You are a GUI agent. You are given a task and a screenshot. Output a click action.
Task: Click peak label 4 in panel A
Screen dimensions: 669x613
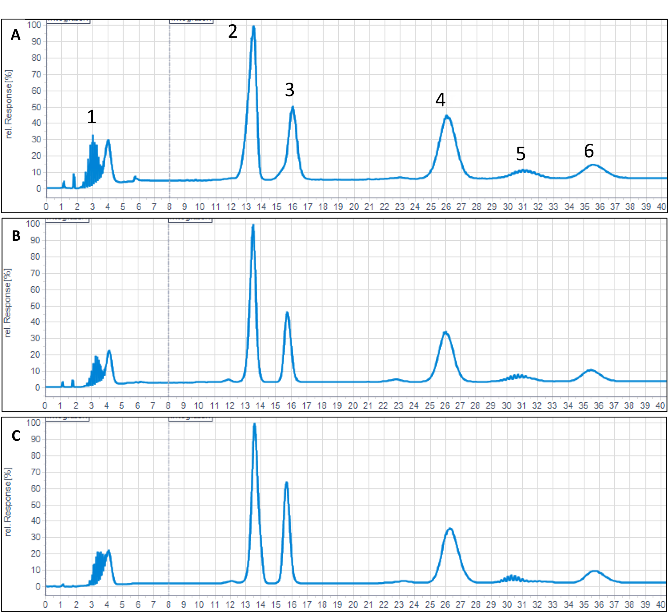click(440, 100)
